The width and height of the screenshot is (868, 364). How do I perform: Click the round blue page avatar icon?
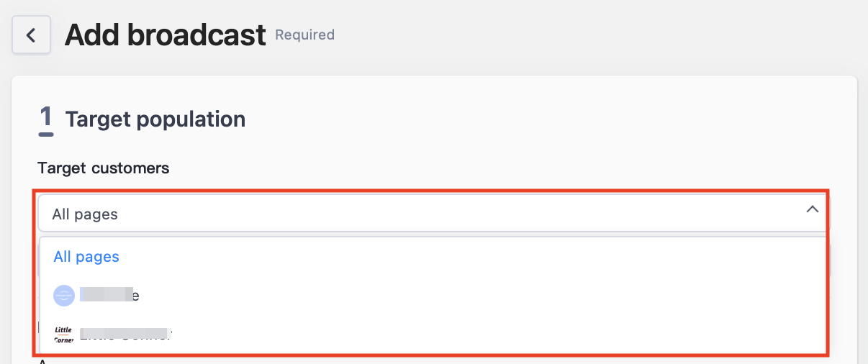[x=64, y=296]
